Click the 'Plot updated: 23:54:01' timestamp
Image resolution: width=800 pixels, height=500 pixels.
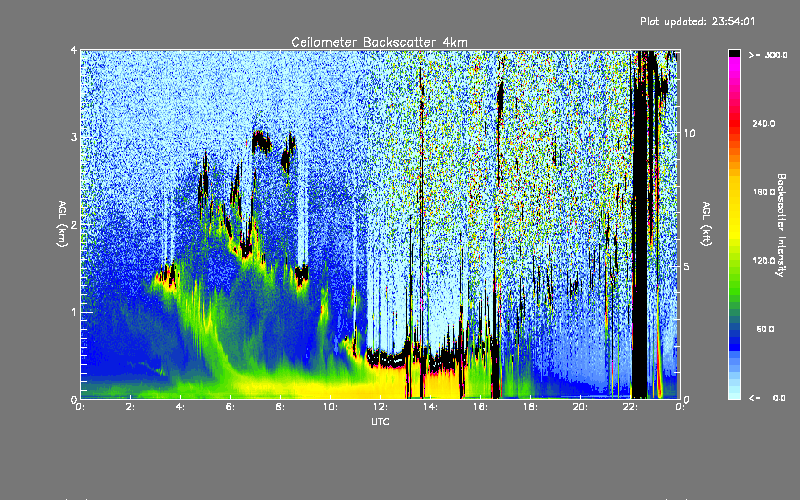697,21
